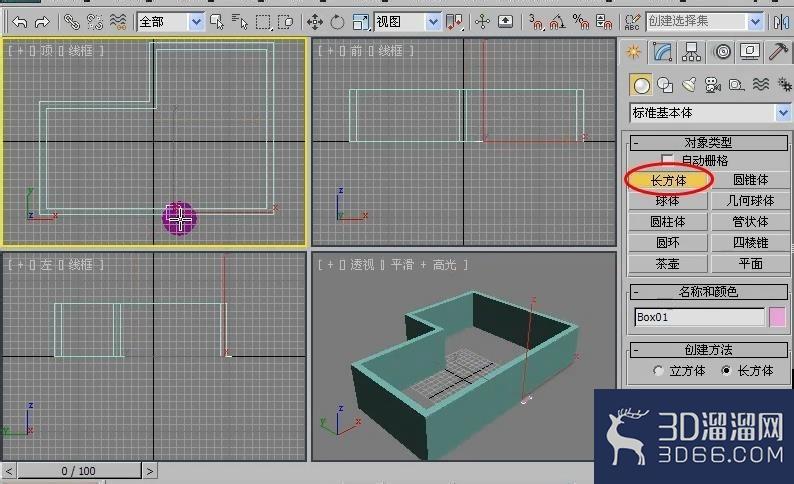The height and width of the screenshot is (484, 794).
Task: Click the Unlink Selection icon
Action: (95, 22)
